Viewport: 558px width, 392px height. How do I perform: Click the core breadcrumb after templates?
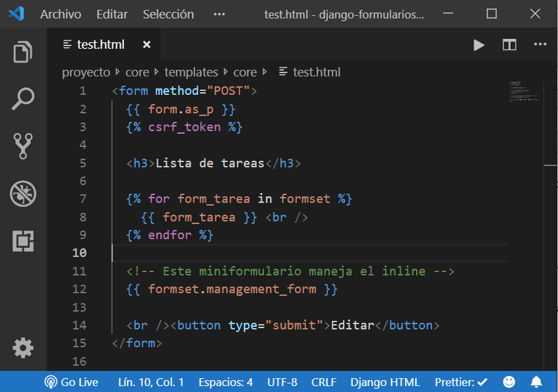tap(245, 72)
